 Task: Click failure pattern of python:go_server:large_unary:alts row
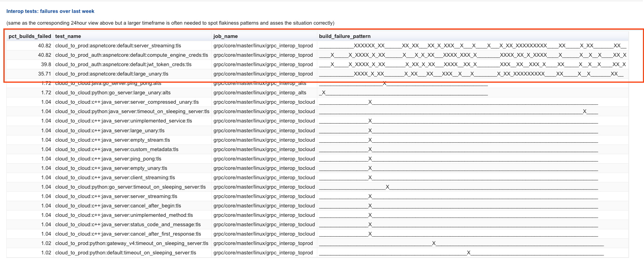(x=403, y=93)
